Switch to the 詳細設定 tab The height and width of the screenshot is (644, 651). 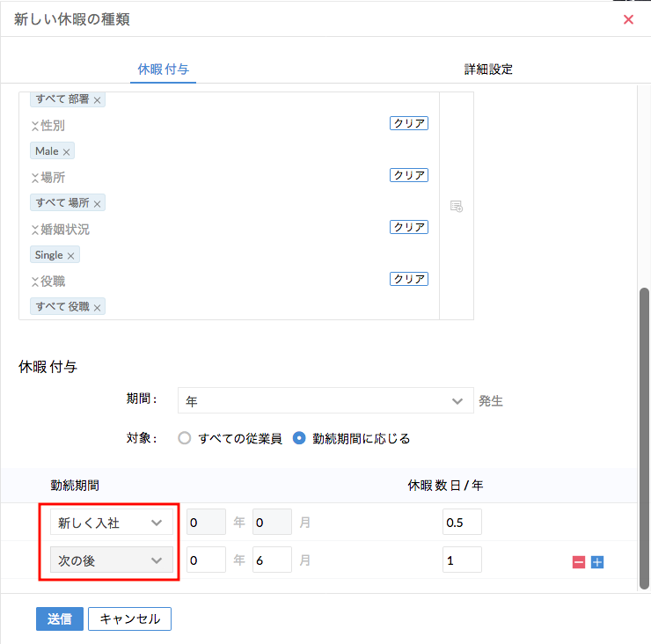click(x=488, y=69)
